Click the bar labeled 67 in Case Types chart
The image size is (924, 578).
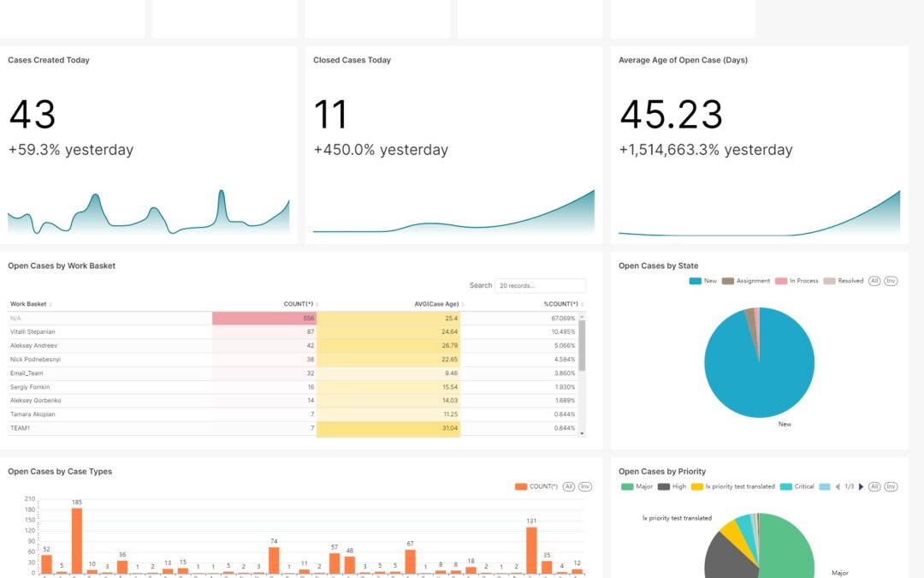410,562
